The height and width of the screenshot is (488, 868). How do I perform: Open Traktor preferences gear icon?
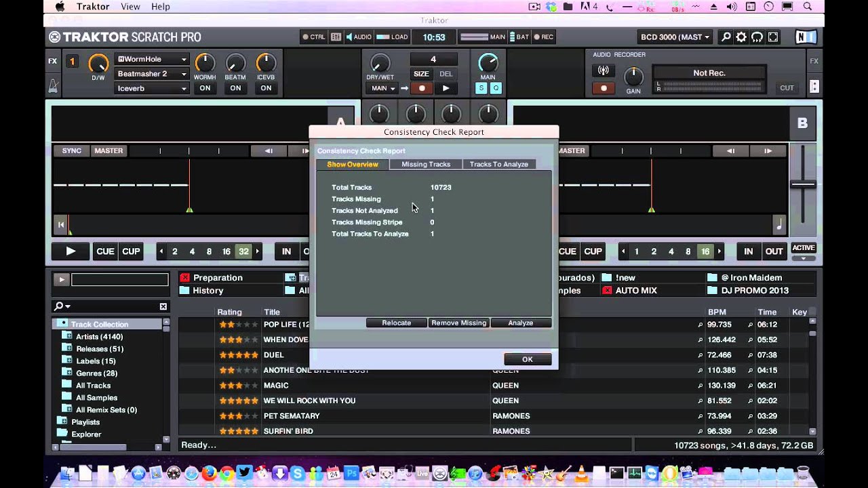pos(741,37)
